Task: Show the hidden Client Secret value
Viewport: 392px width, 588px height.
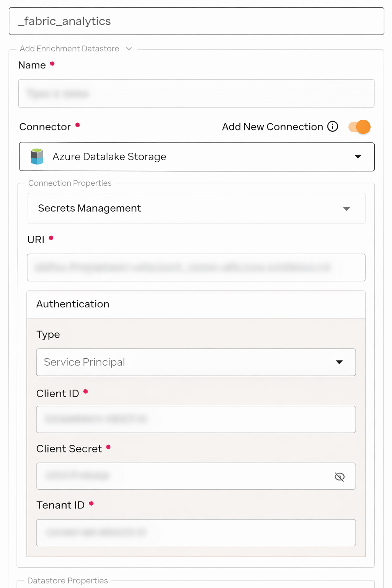Action: (340, 477)
